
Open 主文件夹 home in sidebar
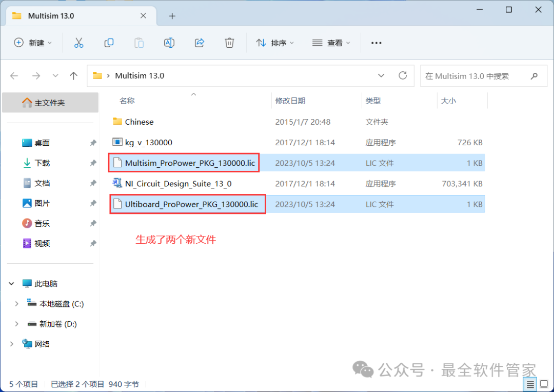coord(50,103)
